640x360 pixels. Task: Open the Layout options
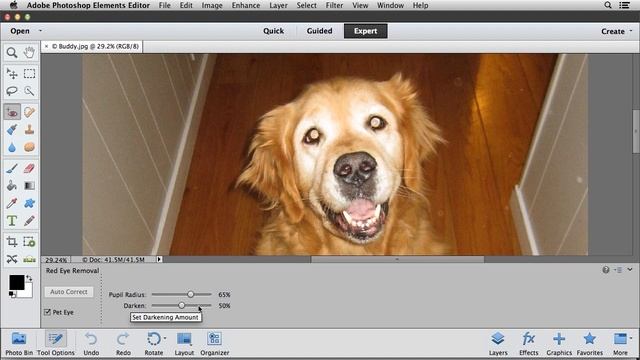click(184, 344)
